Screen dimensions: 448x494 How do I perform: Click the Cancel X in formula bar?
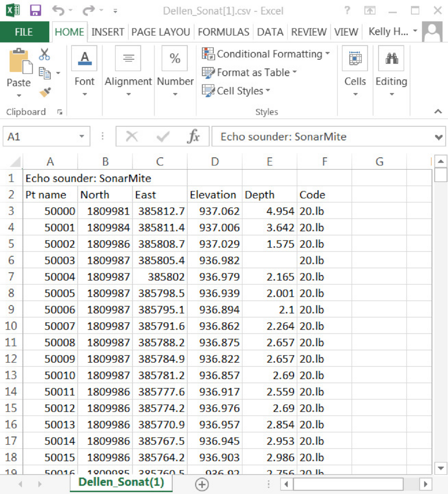(x=131, y=137)
